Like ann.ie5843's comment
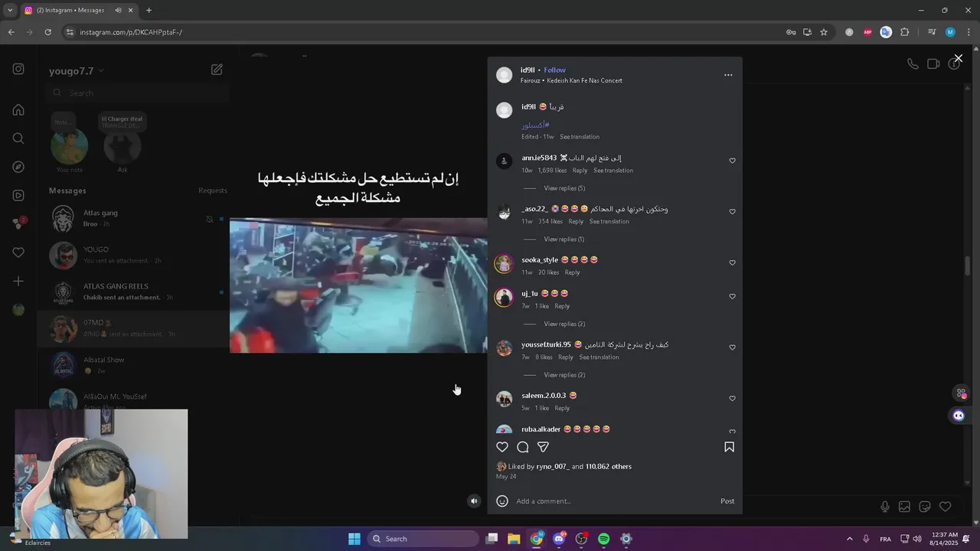This screenshot has width=980, height=551. (x=732, y=161)
